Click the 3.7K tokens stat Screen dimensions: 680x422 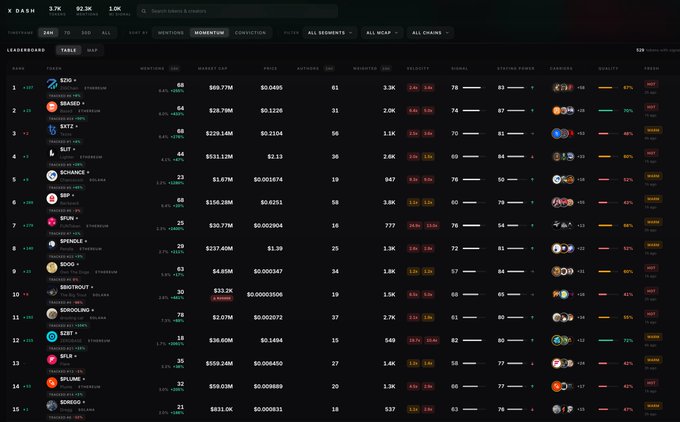(x=56, y=11)
